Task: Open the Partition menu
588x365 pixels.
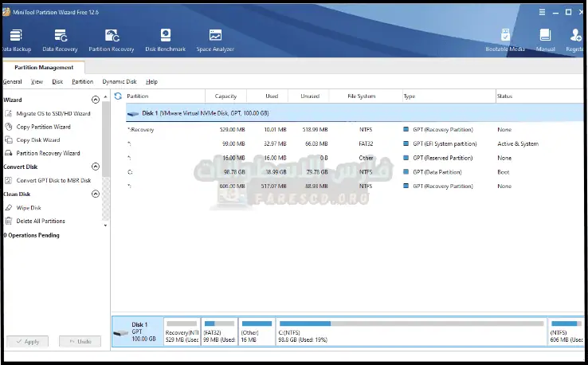Action: pos(82,81)
